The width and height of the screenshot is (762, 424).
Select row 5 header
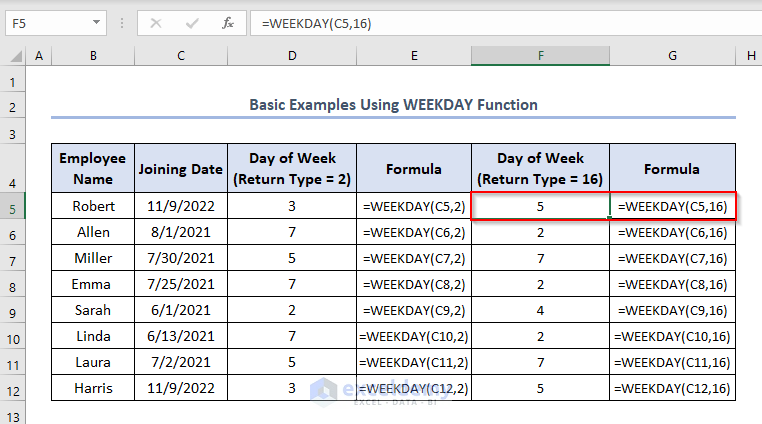(x=13, y=206)
